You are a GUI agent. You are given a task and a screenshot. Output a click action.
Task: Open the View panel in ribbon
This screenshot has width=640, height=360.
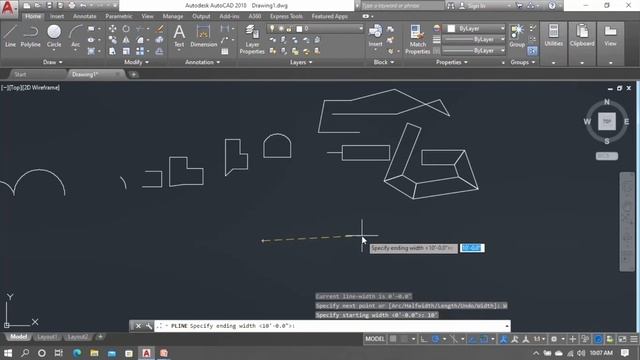(610, 43)
